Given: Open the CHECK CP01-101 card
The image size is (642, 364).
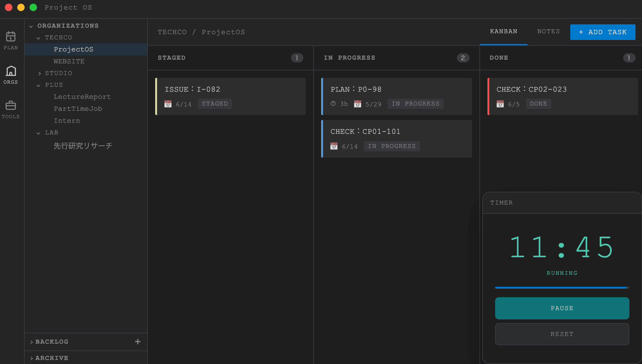Looking at the screenshot, I should (397, 139).
